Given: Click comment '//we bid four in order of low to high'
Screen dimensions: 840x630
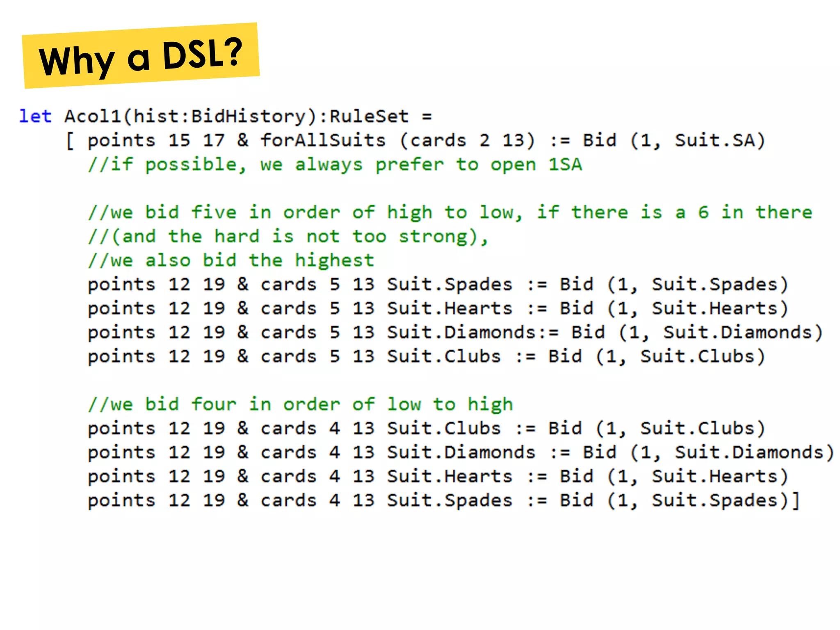Looking at the screenshot, I should coord(300,405).
